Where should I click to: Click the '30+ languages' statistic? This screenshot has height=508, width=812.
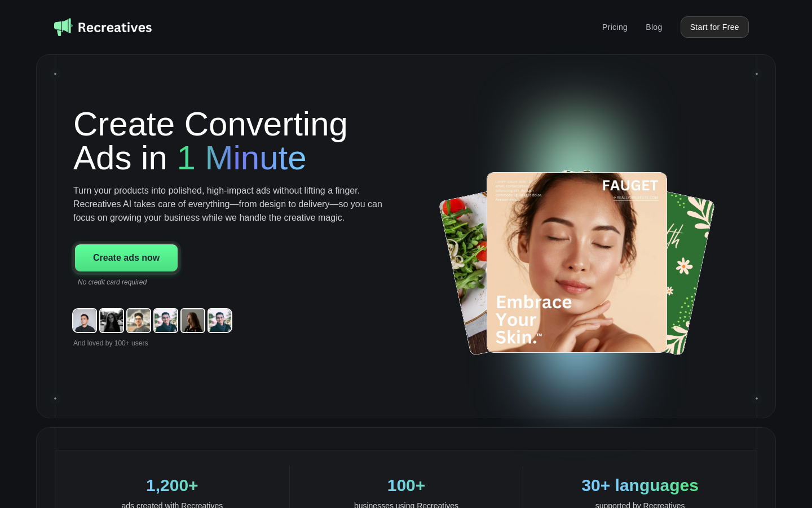pyautogui.click(x=640, y=485)
